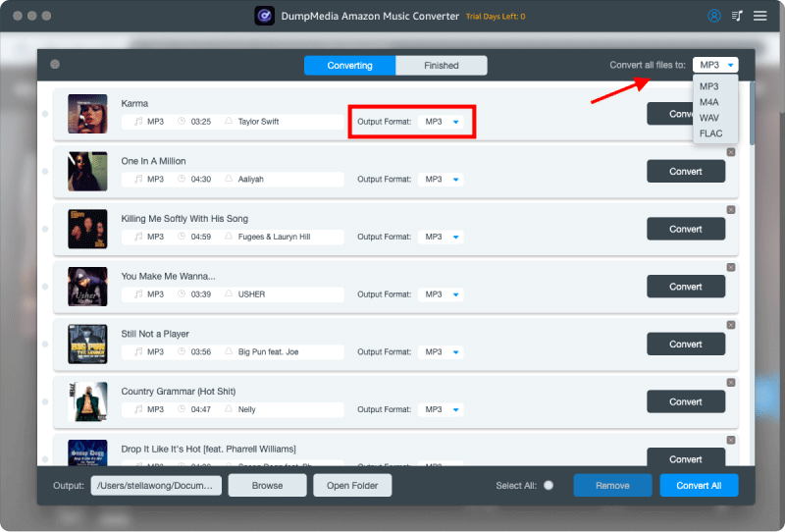Click the Trial Days Left text

[x=496, y=17]
